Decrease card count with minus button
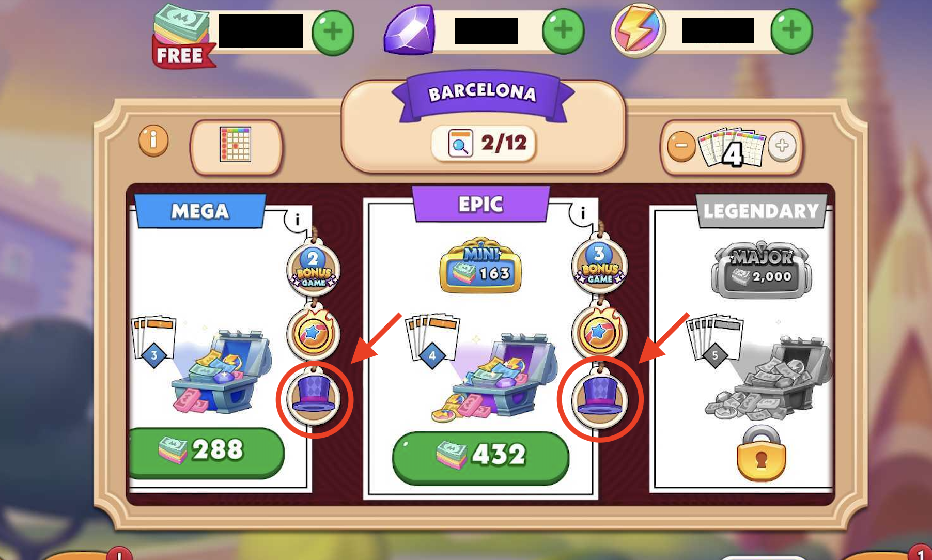Viewport: 932px width, 560px height. click(x=681, y=146)
